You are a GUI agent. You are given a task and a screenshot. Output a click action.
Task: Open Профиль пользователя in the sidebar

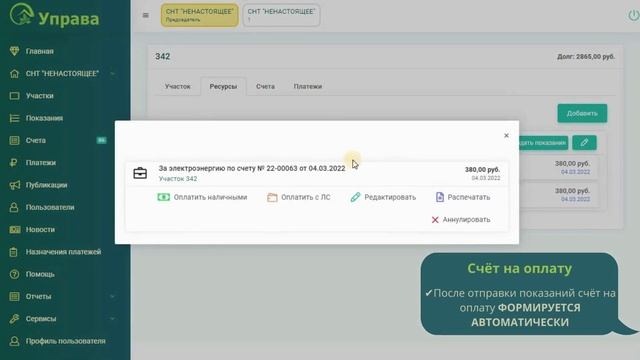tap(65, 341)
